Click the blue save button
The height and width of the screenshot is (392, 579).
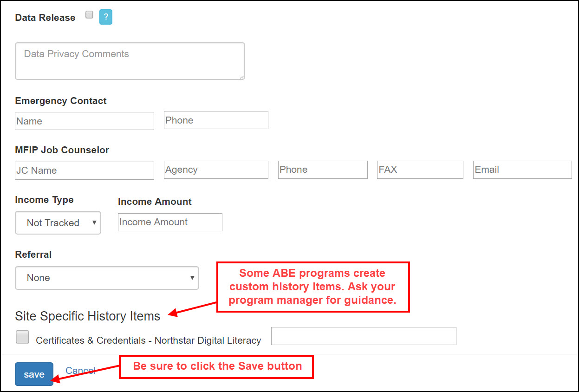[34, 374]
